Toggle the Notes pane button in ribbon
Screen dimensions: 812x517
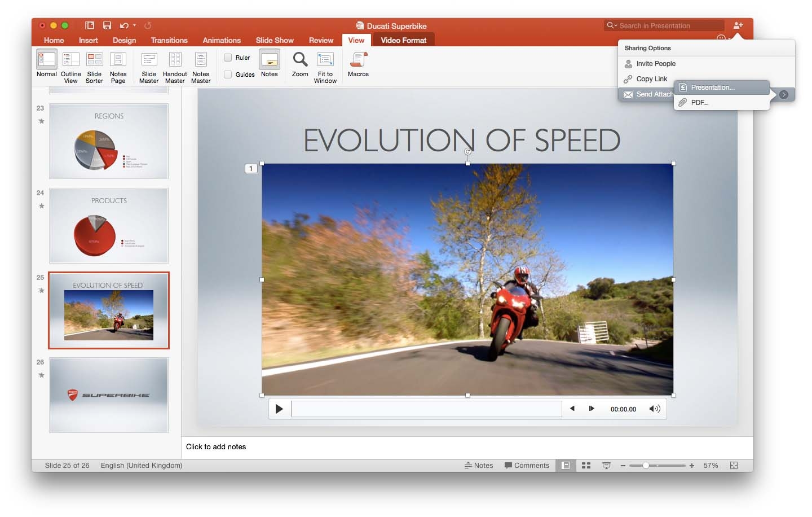[x=269, y=63]
